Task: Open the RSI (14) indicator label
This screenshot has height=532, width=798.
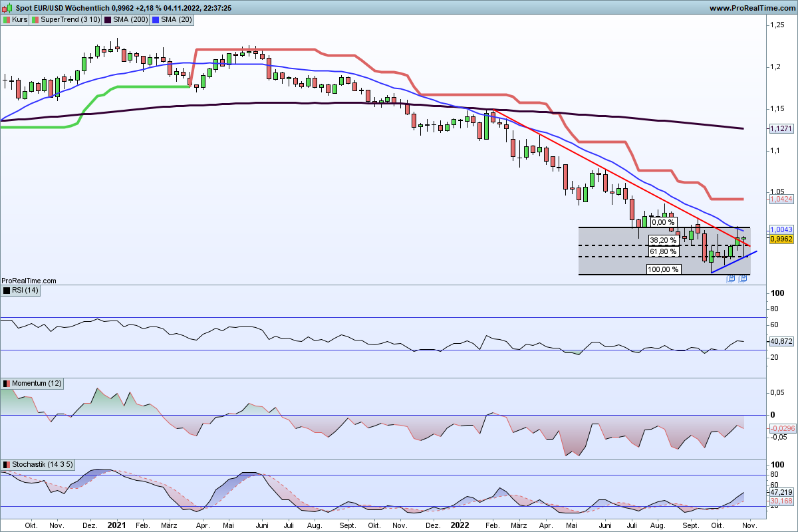Action: point(22,291)
